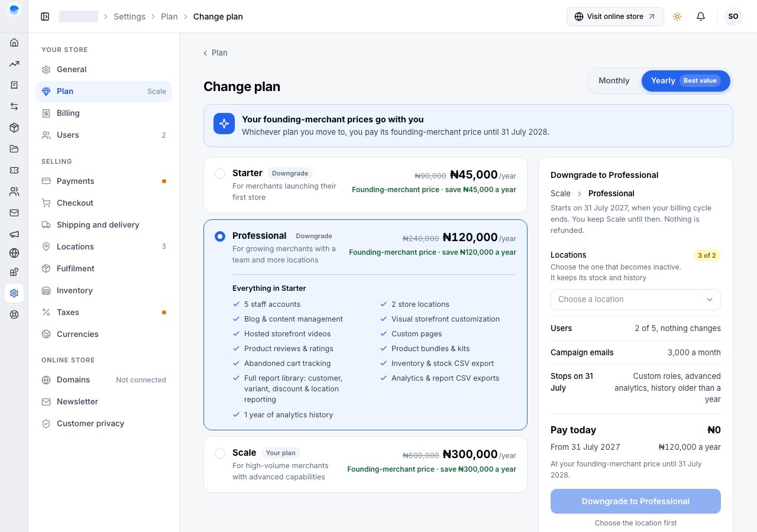757x532 pixels.
Task: Open Newsletter settings
Action: (104, 402)
